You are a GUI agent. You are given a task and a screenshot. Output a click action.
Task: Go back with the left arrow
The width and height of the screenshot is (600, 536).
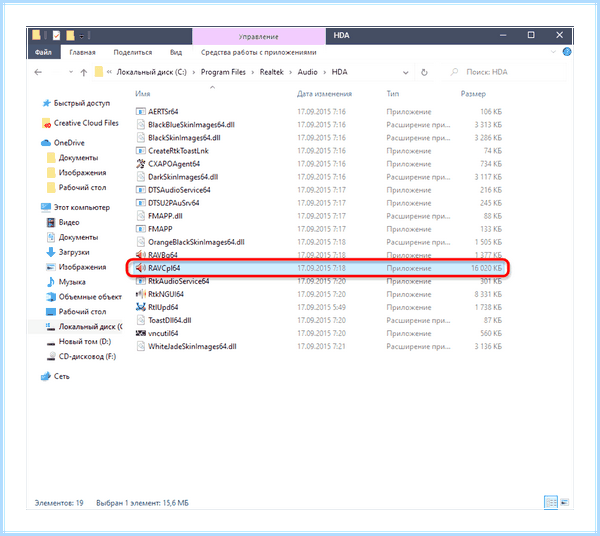pyautogui.click(x=38, y=72)
